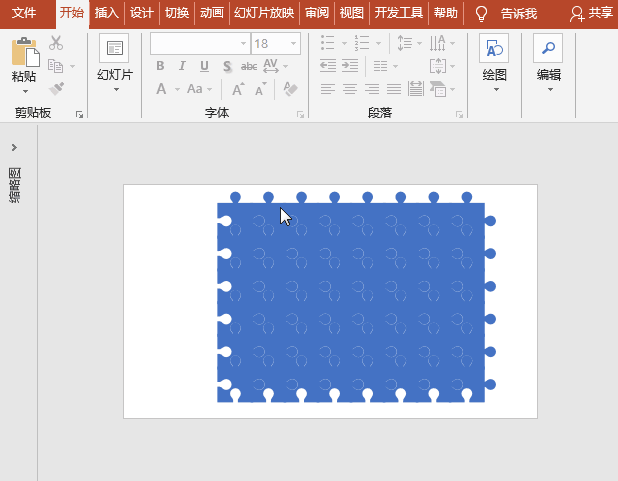Click the Increase Indent icon
Image resolution: width=618 pixels, height=481 pixels.
(350, 66)
